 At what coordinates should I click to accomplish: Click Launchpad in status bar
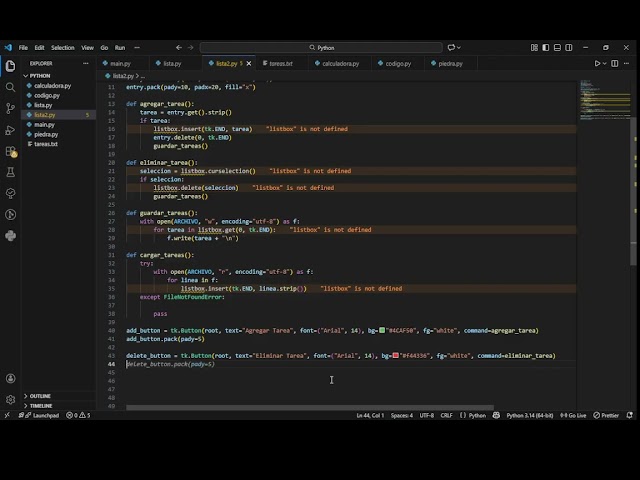pyautogui.click(x=39, y=415)
